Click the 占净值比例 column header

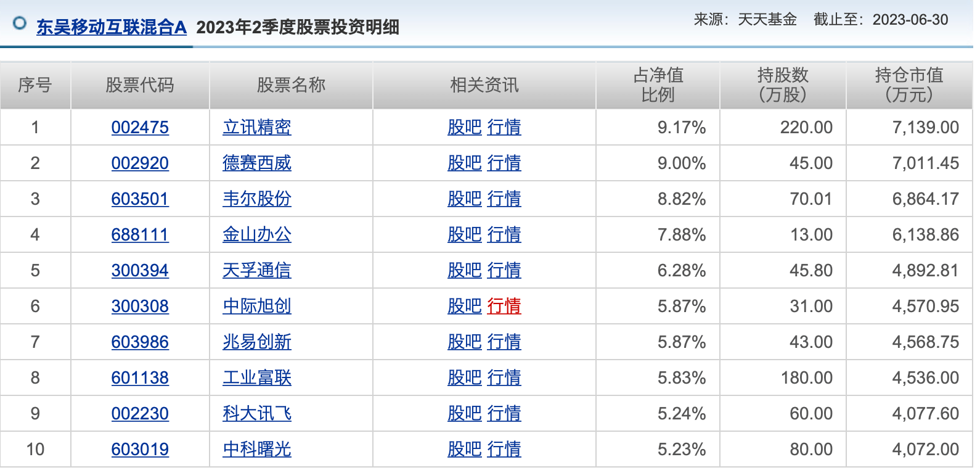tap(658, 85)
